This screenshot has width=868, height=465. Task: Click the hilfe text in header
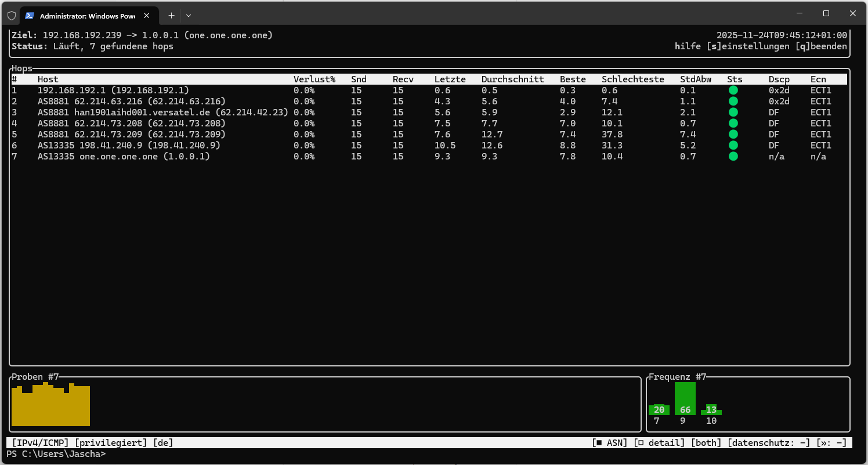[688, 46]
